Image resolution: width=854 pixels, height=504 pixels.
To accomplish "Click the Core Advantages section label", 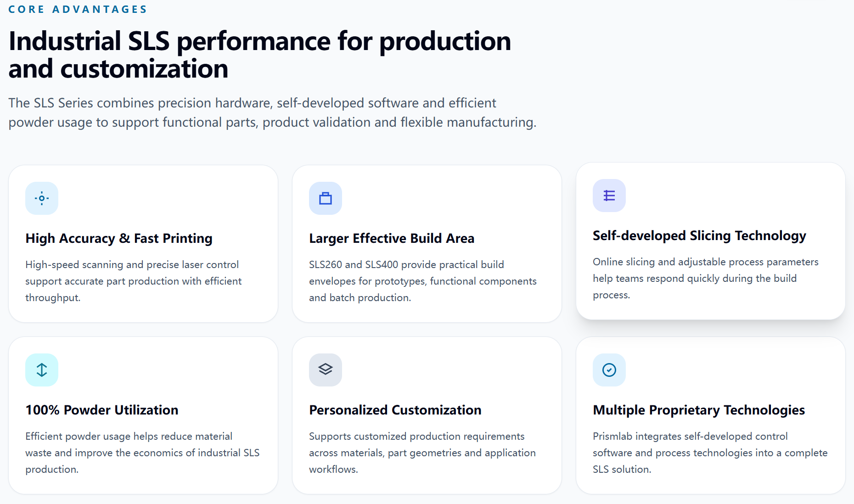I will tap(78, 9).
